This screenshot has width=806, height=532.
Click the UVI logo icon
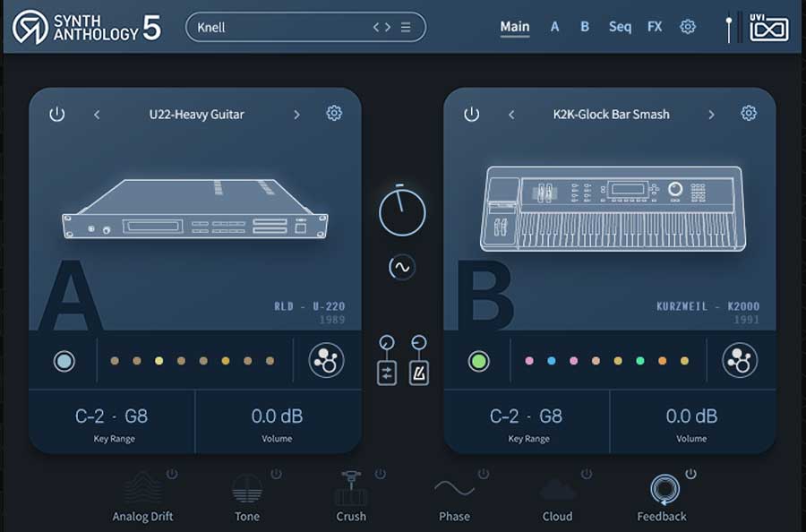tap(768, 28)
